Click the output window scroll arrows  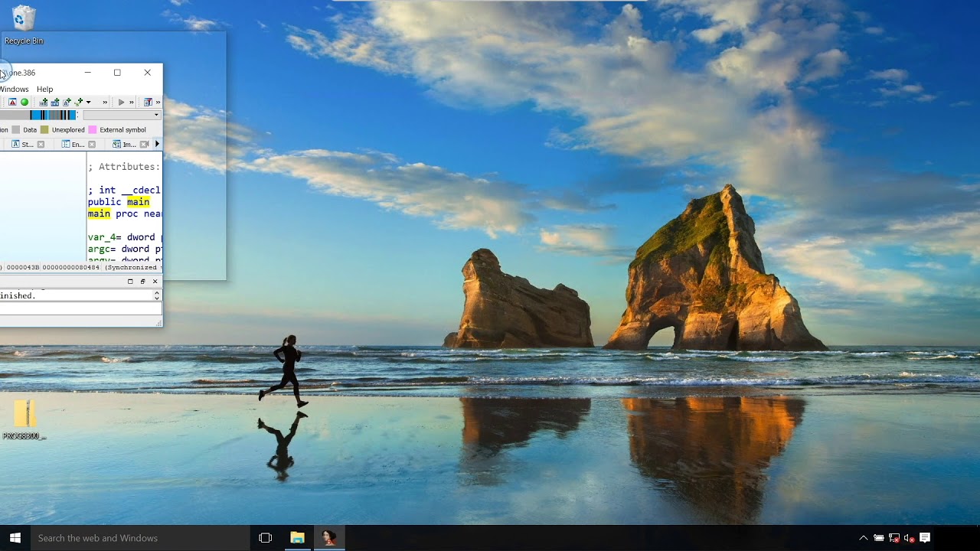coord(157,295)
